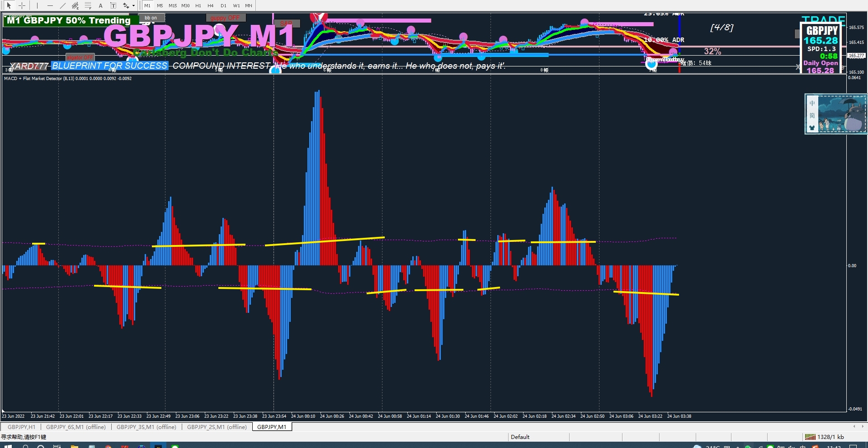
Task: Switch chart to M15 timeframe
Action: coord(172,5)
